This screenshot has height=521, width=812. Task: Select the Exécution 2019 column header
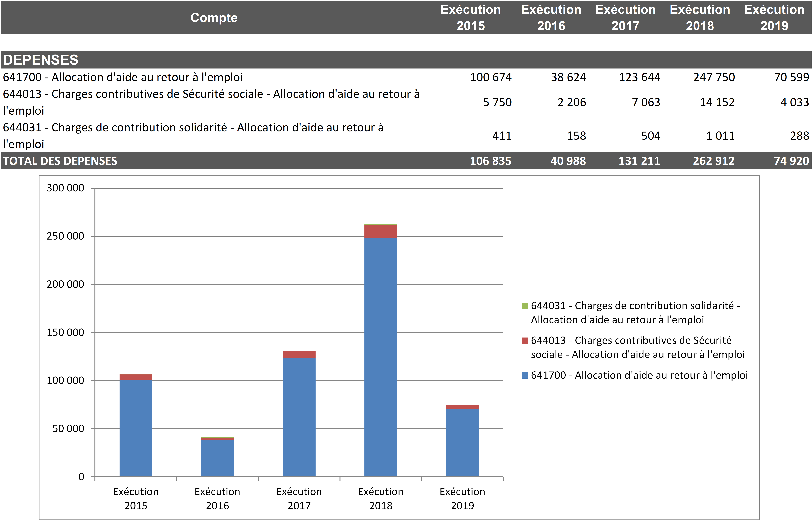[774, 18]
